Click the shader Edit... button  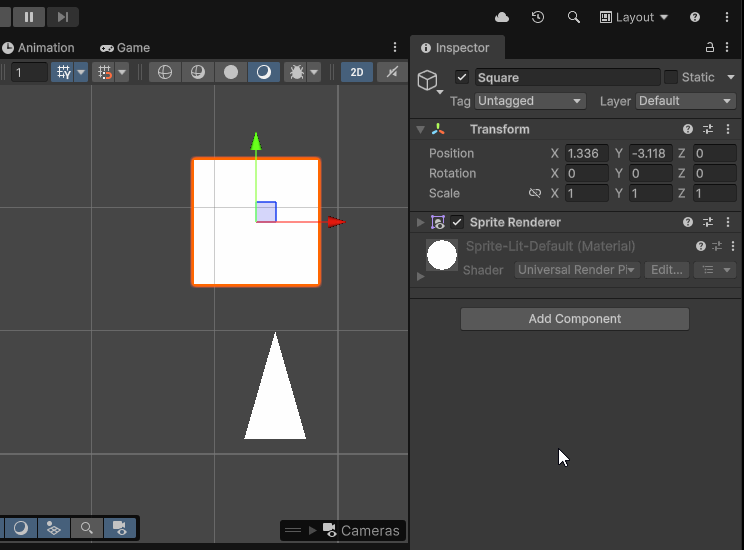pos(667,270)
